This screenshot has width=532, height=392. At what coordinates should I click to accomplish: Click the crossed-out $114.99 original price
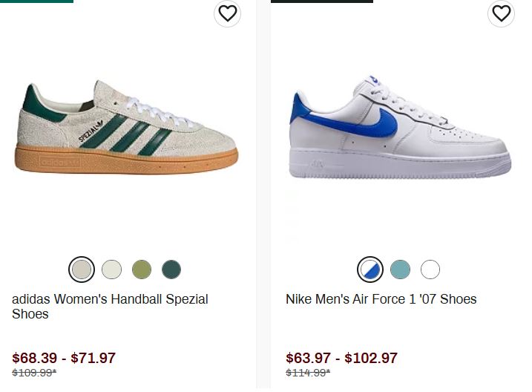308,373
